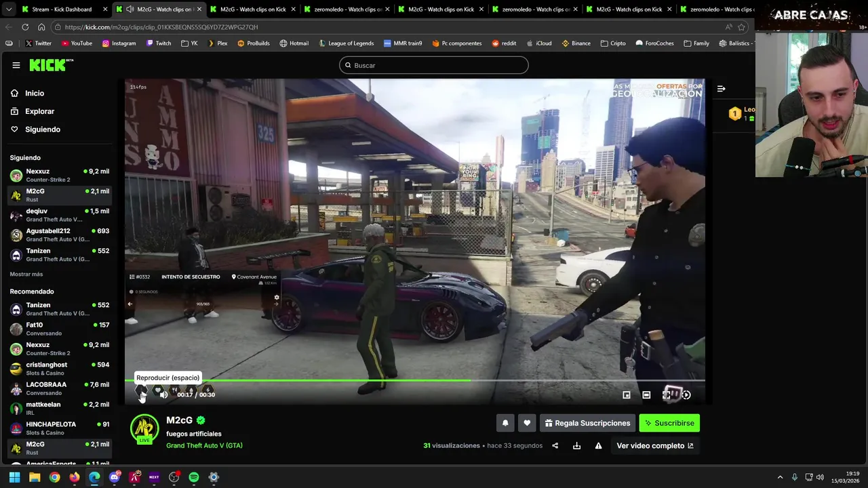The image size is (868, 488).
Task: Open deqiuv channel in sidebar
Action: (60, 215)
